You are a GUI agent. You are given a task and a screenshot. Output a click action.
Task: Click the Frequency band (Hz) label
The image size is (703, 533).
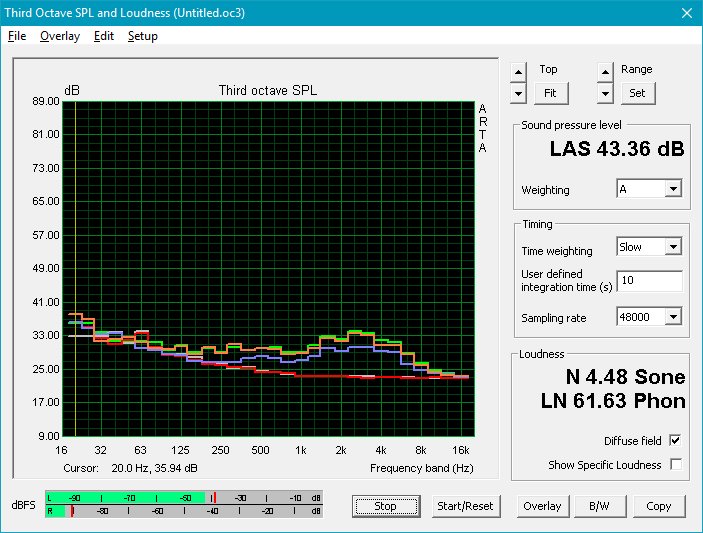tap(421, 468)
